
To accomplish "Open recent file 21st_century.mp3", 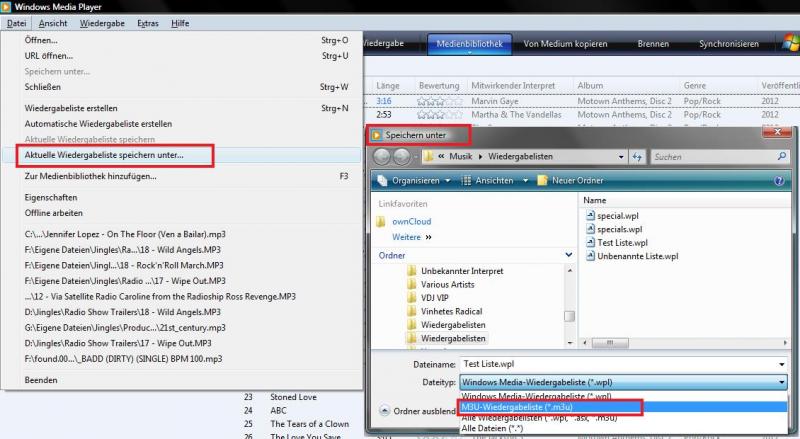I will click(x=182, y=328).
